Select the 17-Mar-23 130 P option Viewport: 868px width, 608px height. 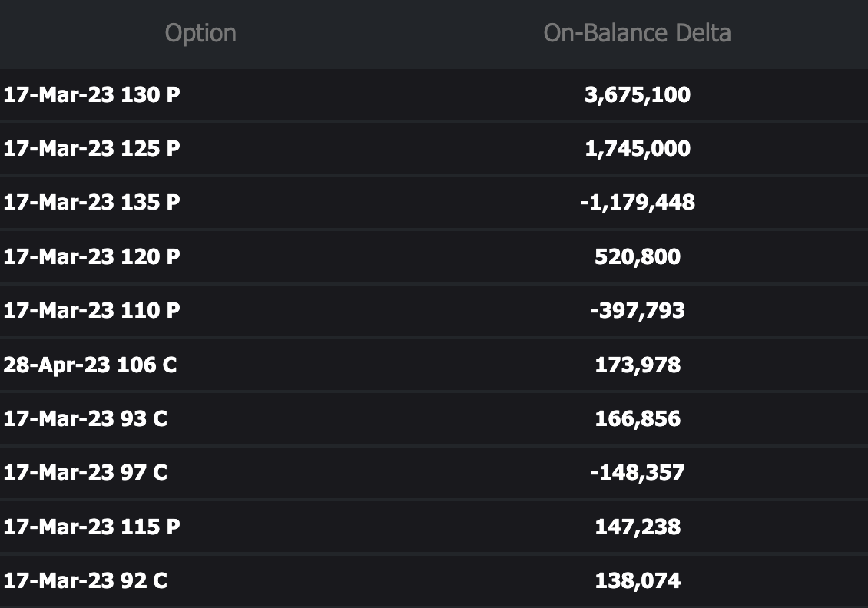(x=91, y=94)
